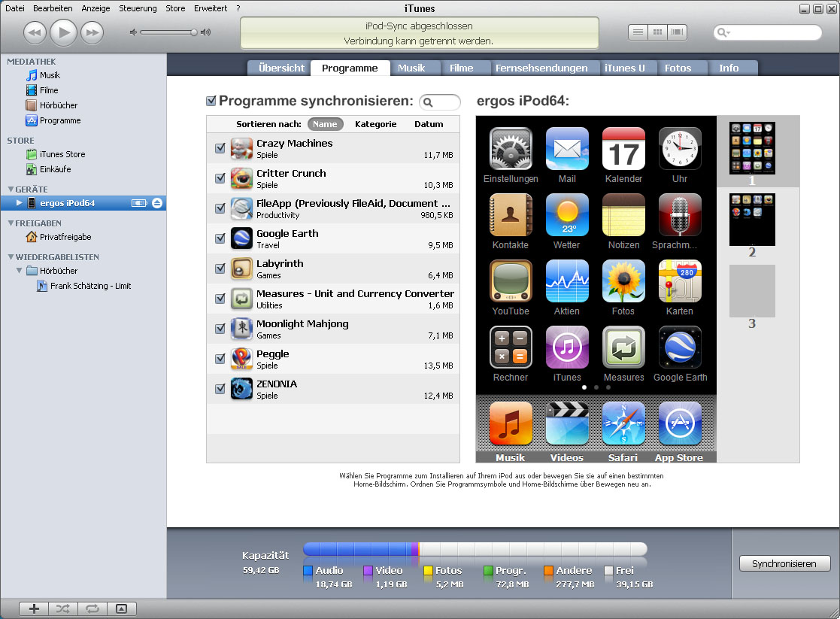The image size is (840, 619).
Task: Select the App Store dock icon
Action: pos(680,423)
